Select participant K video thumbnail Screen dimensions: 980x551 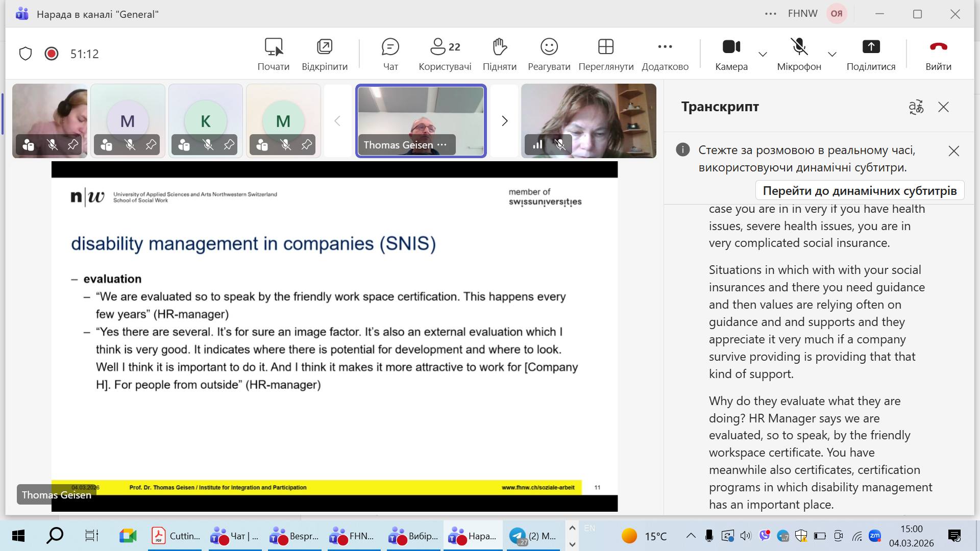coord(206,121)
